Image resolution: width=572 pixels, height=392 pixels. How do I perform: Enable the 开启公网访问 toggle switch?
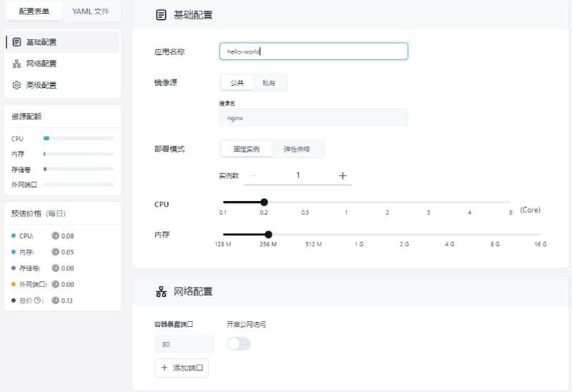pyautogui.click(x=239, y=344)
